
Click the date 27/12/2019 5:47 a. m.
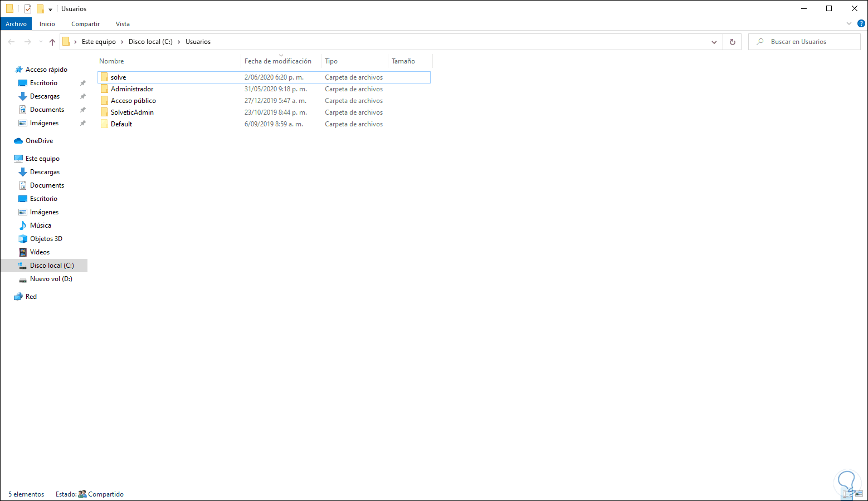tap(276, 101)
